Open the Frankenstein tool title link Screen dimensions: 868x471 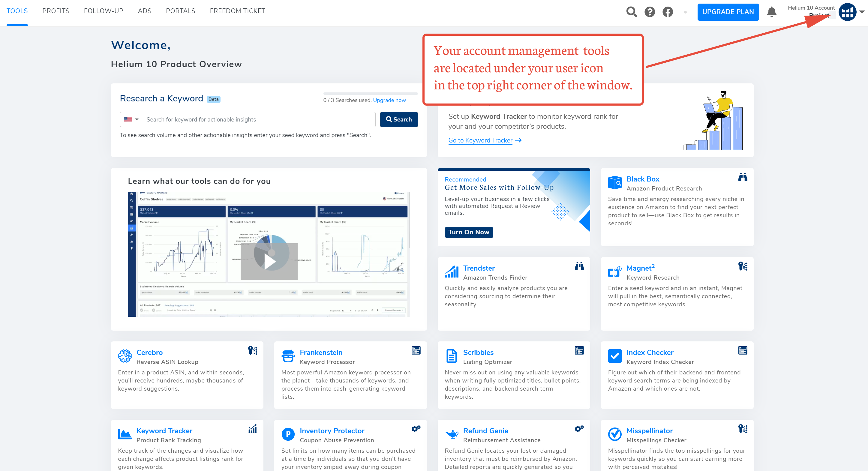point(321,352)
